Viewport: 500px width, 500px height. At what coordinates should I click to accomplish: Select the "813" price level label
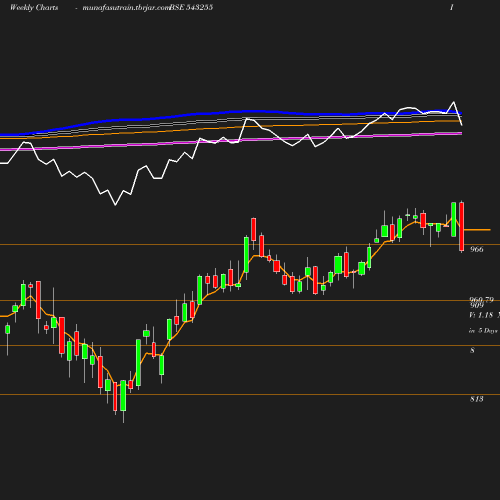pos(477,399)
